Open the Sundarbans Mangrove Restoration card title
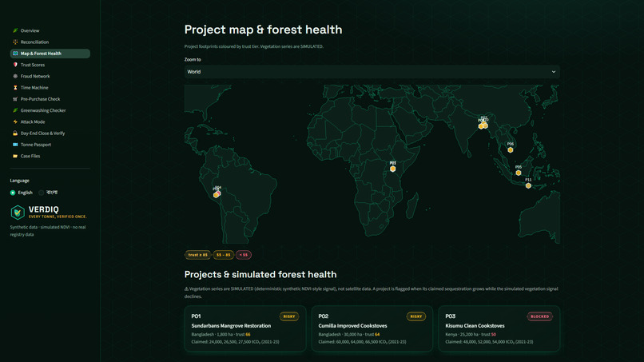This screenshot has height=362, width=644. click(x=231, y=326)
